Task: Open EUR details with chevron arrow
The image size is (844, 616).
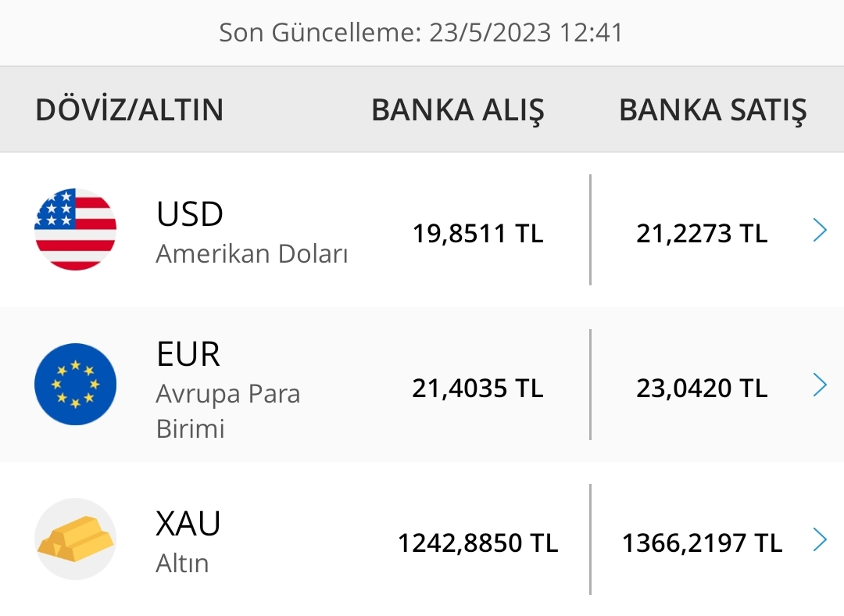Action: pos(820,385)
